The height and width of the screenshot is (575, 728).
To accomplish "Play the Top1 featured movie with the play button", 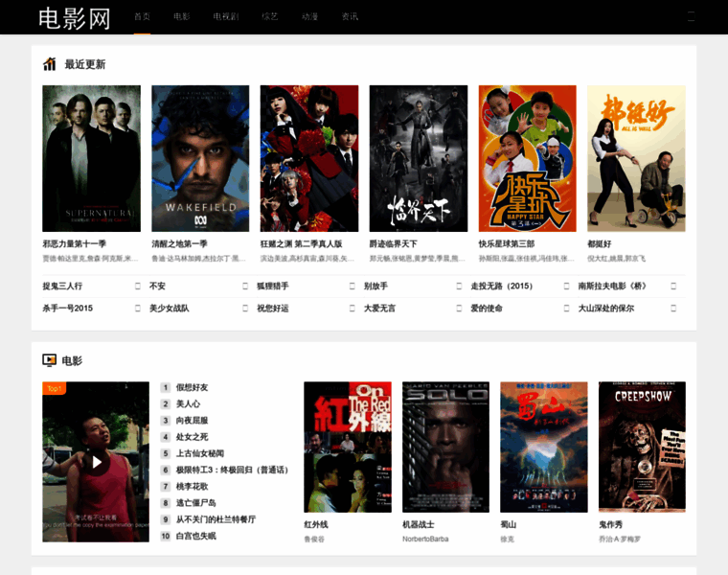I will point(97,462).
